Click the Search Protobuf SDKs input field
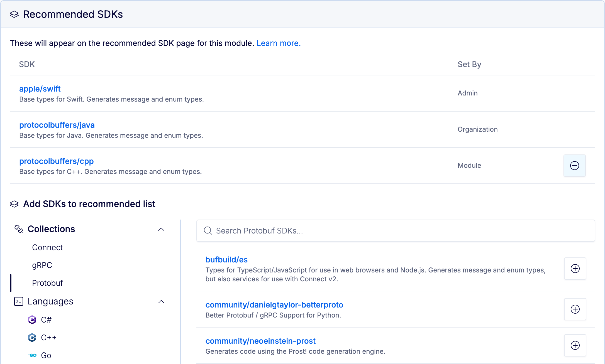 [396, 230]
